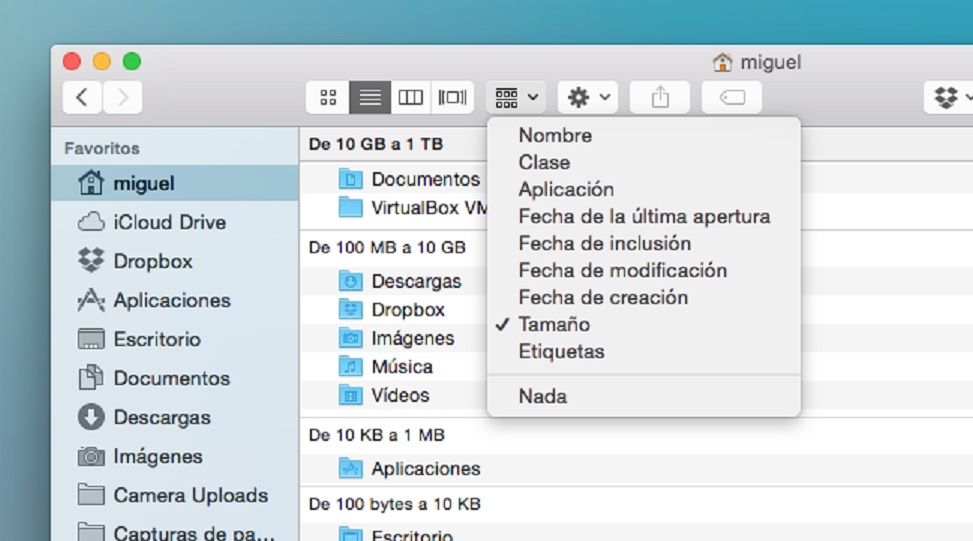The image size is (973, 541).
Task: Select Nombre in the arrange menu
Action: pos(555,135)
